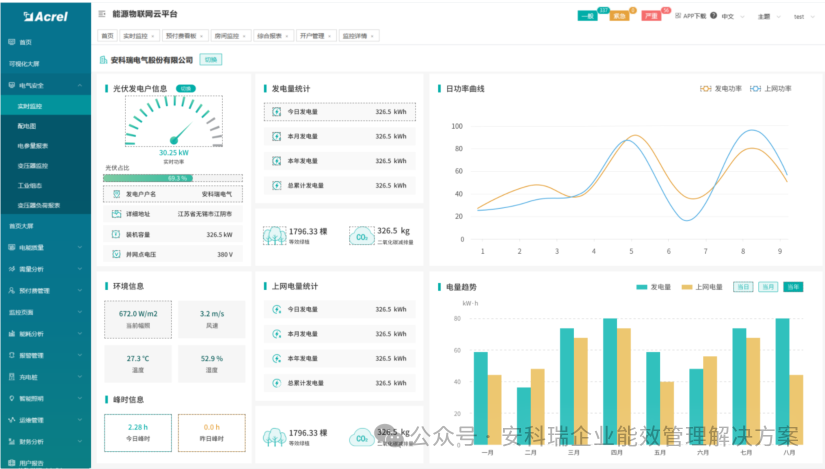Expand the 报警管理 sidebar group
This screenshot has height=469, width=825.
(x=80, y=355)
